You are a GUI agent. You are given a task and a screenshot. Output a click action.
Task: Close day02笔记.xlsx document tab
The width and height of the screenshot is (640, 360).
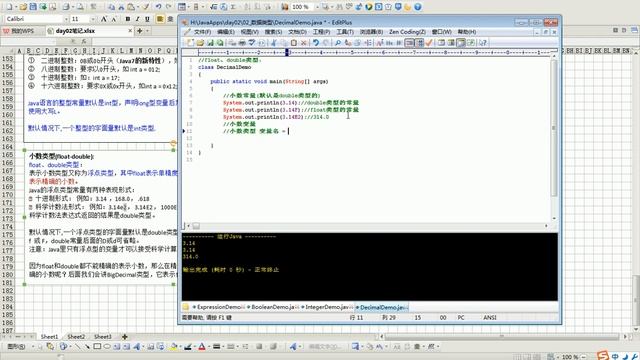click(x=130, y=31)
